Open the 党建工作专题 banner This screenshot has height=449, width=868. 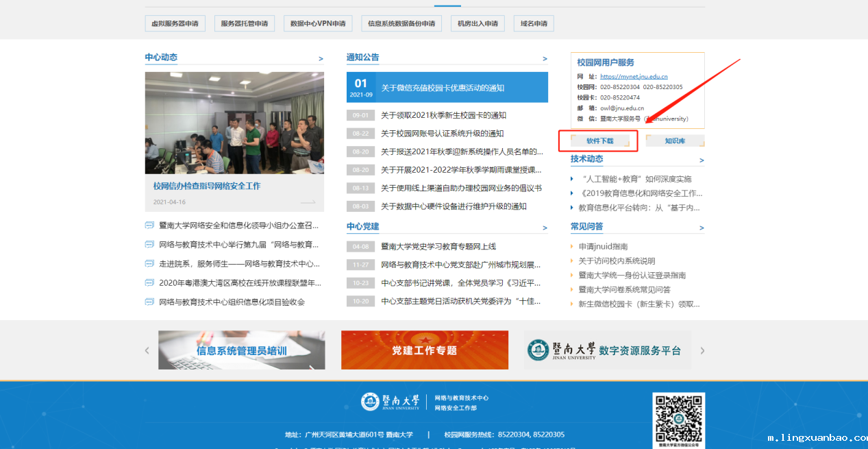tap(425, 350)
